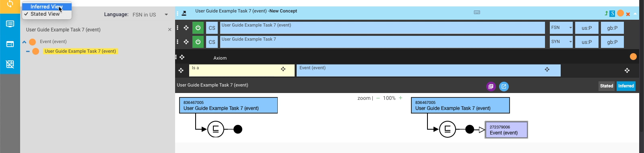
Task: Open the SYN description type dropdown
Action: 561,42
